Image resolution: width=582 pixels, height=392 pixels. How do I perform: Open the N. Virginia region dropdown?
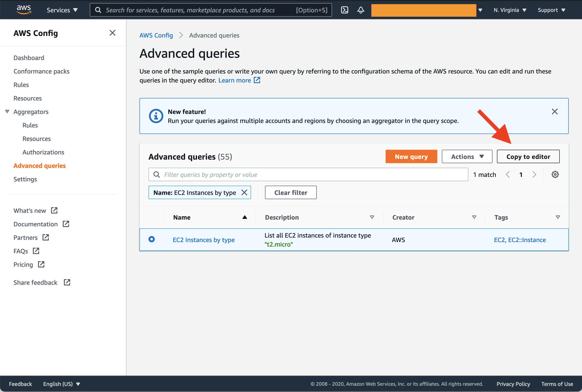tap(510, 10)
